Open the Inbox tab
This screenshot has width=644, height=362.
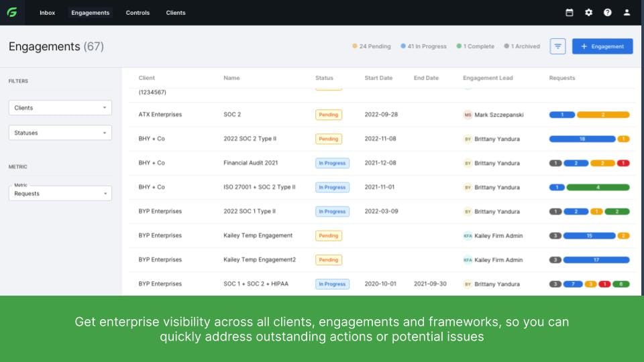(x=47, y=13)
